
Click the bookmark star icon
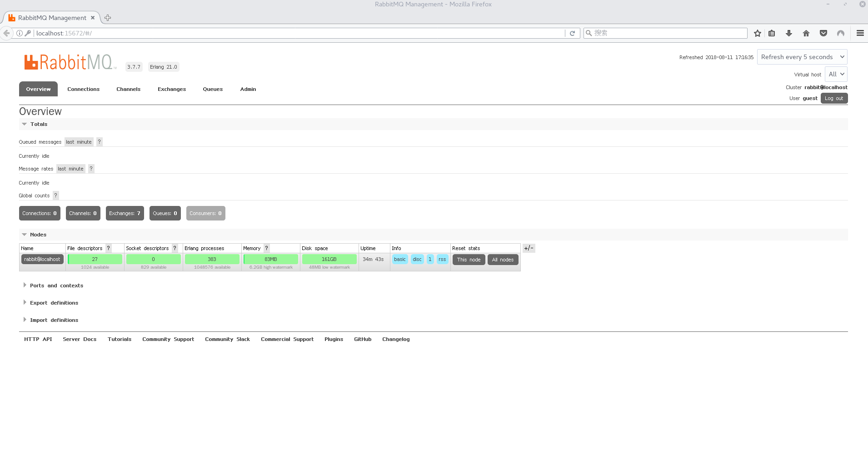click(758, 33)
